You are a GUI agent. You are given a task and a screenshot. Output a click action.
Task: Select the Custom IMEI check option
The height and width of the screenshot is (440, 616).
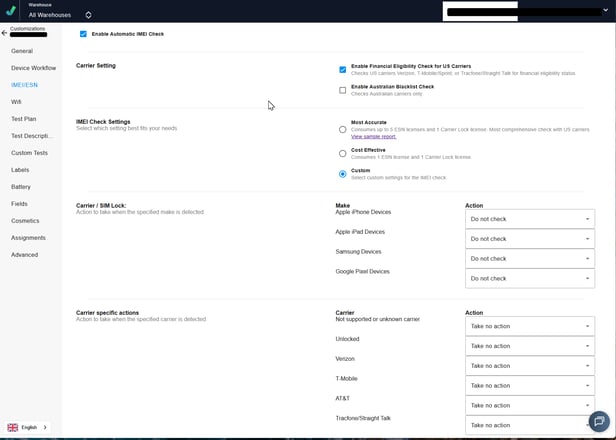tap(343, 174)
